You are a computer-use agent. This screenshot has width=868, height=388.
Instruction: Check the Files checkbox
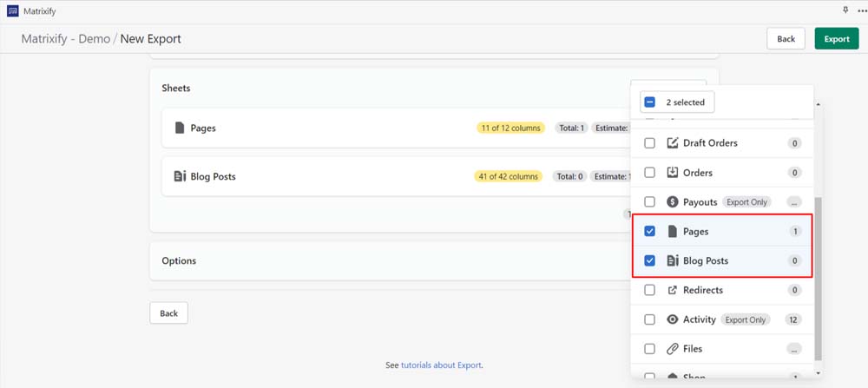650,349
